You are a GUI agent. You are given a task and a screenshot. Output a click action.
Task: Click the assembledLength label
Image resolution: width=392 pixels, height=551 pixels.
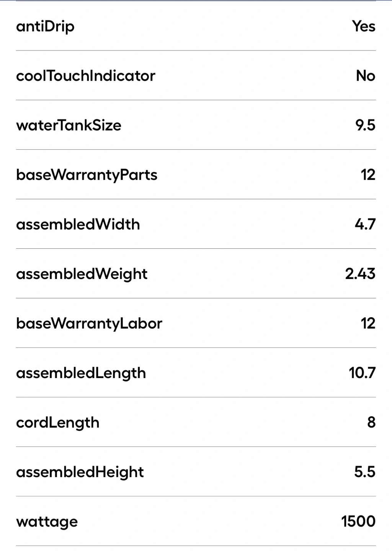81,373
